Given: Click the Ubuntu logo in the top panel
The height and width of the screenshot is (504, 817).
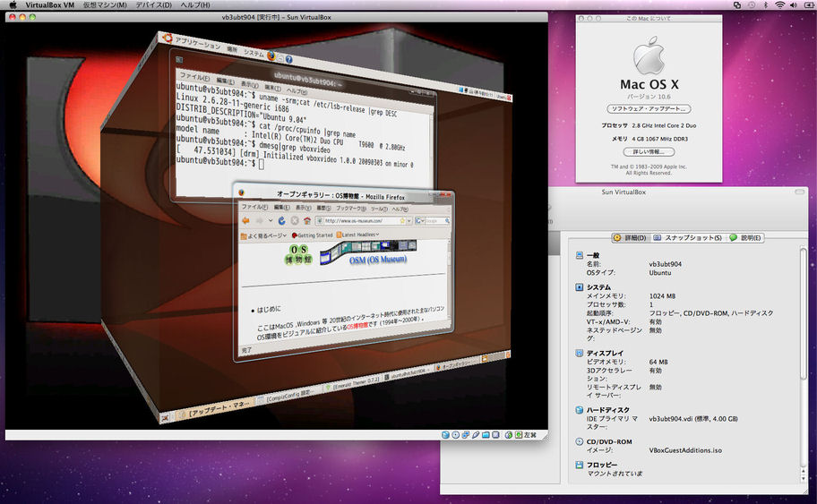Looking at the screenshot, I should pyautogui.click(x=168, y=38).
